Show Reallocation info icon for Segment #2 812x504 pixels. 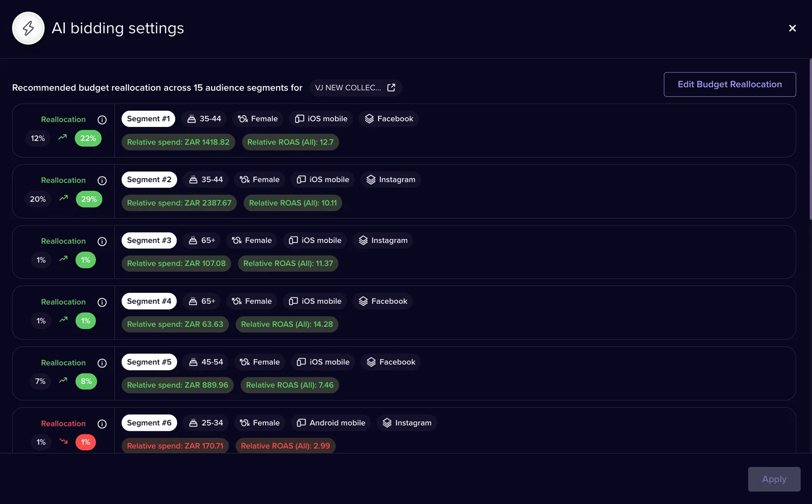click(x=102, y=181)
